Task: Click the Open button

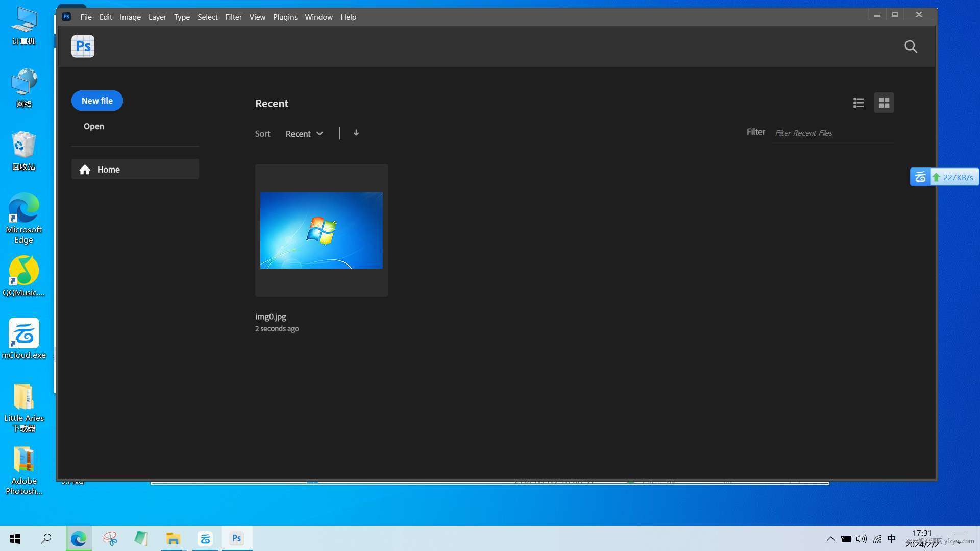Action: click(94, 126)
